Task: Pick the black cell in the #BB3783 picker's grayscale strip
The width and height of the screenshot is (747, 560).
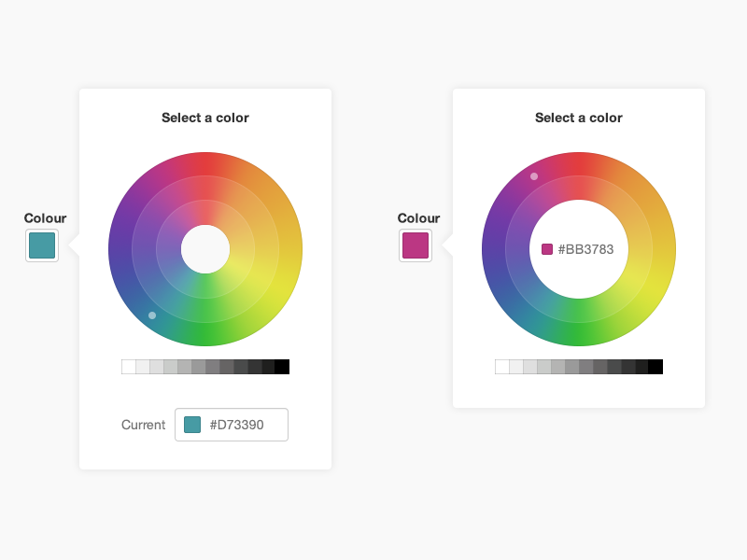Action: (655, 367)
